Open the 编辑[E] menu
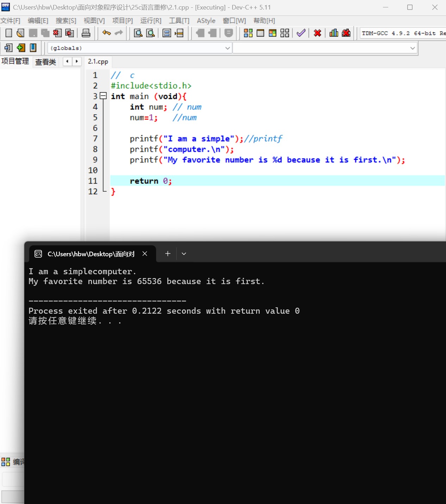The height and width of the screenshot is (504, 446). (x=38, y=21)
